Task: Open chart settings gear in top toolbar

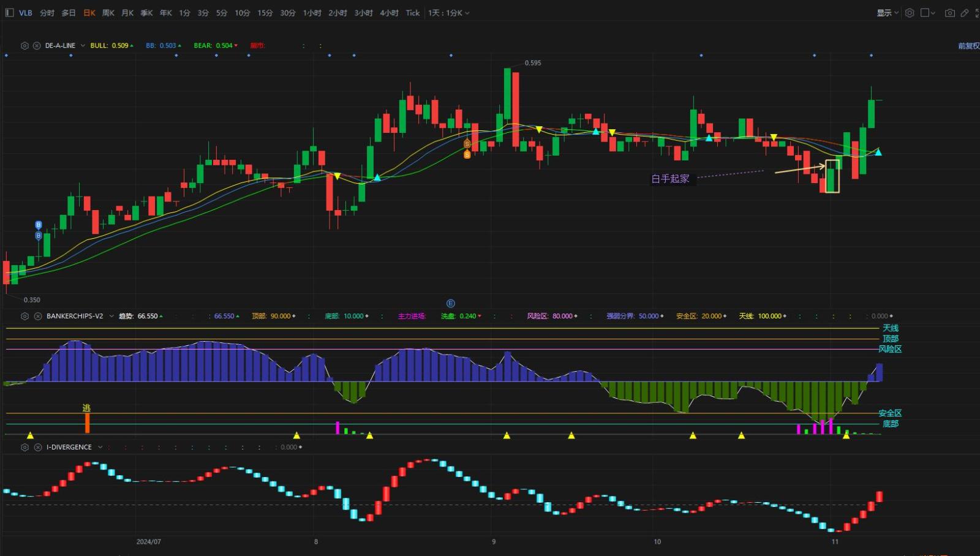Action: click(x=910, y=12)
